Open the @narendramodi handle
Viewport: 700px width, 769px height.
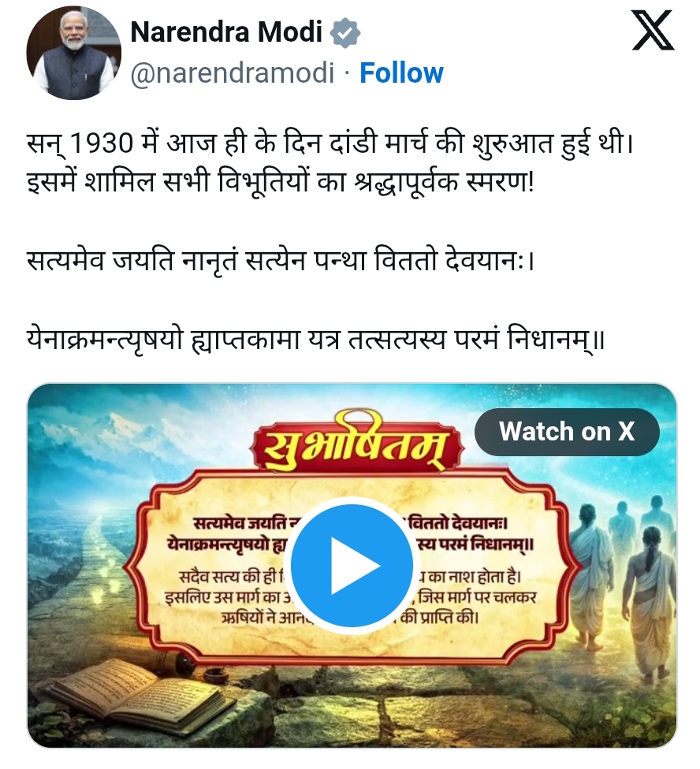pos(233,73)
